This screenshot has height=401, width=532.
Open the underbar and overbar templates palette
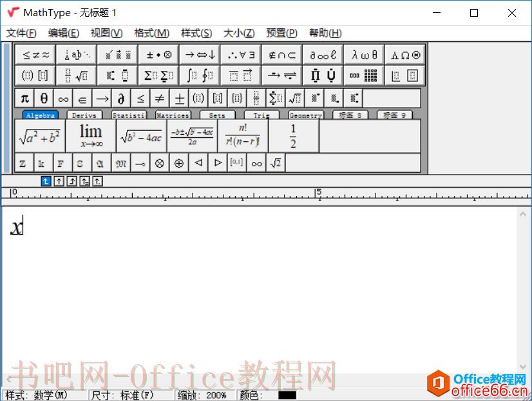tap(241, 75)
